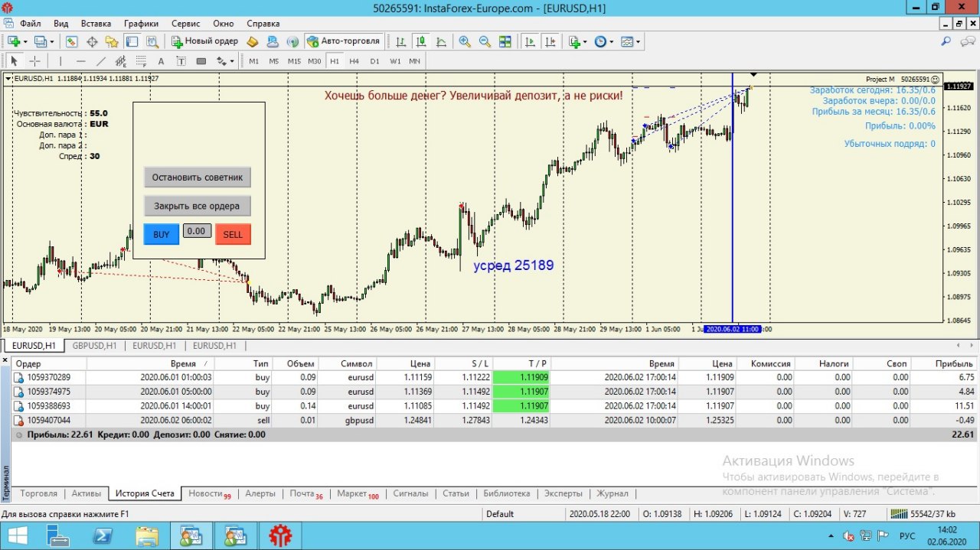
Task: Click the blue BUY button
Action: (x=162, y=234)
